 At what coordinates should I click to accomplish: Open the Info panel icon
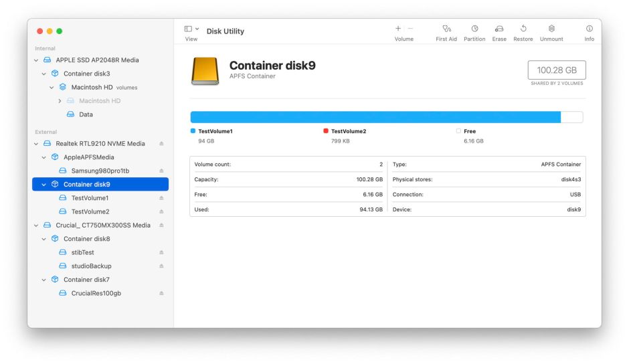click(589, 29)
